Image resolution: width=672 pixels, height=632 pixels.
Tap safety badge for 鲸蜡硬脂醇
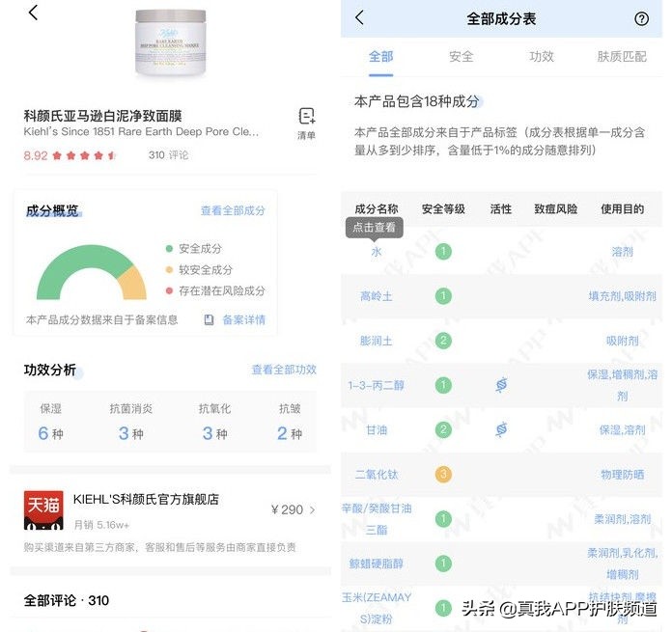(x=443, y=563)
